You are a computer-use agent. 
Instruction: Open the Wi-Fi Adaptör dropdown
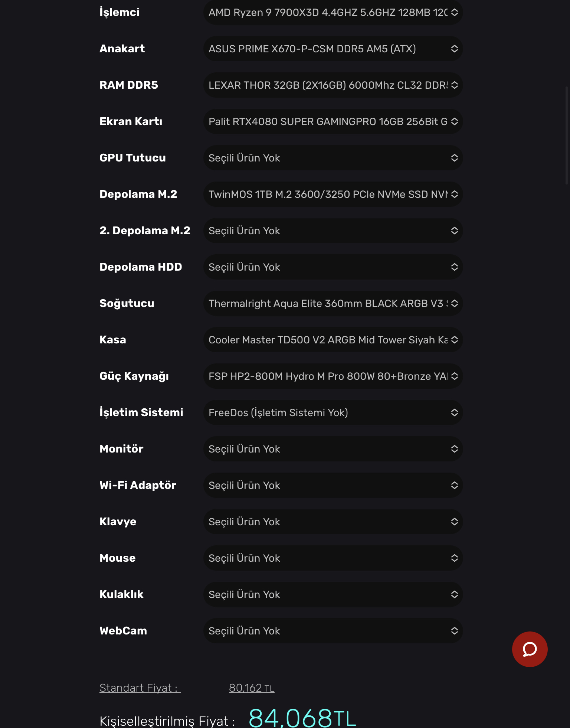[333, 486]
